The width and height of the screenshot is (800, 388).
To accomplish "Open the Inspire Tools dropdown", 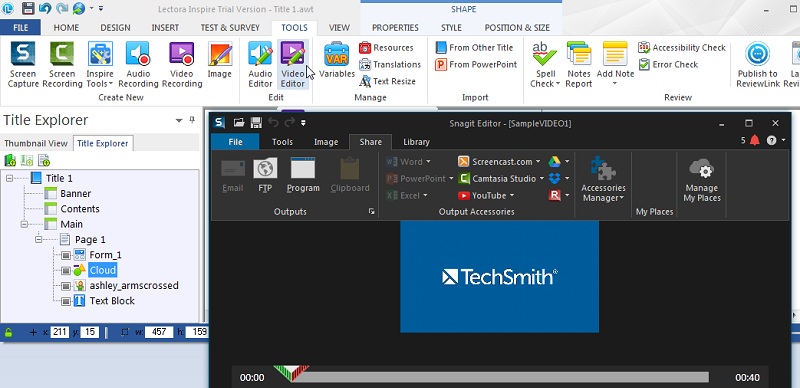I will click(x=101, y=64).
